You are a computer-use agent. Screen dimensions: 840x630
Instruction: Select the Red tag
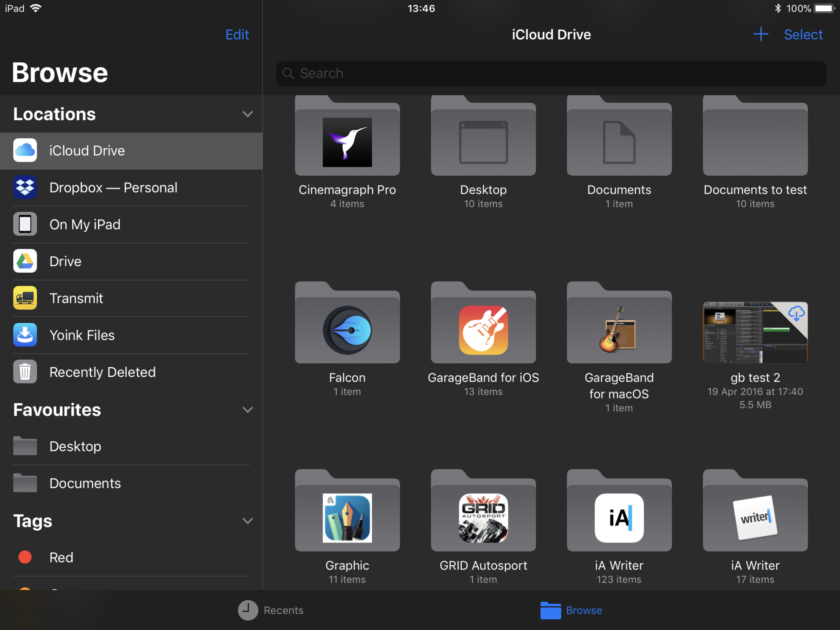(131, 557)
